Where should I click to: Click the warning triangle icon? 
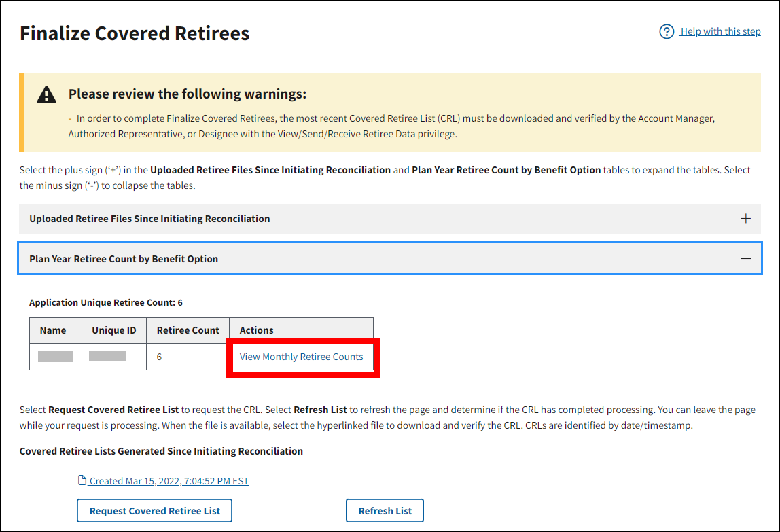tap(47, 94)
